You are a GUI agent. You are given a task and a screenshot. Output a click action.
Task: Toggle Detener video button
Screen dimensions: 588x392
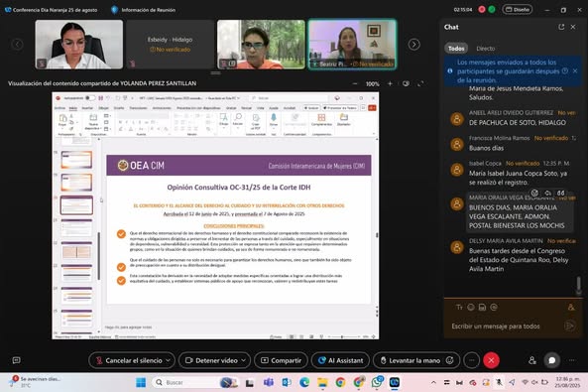coord(212,360)
